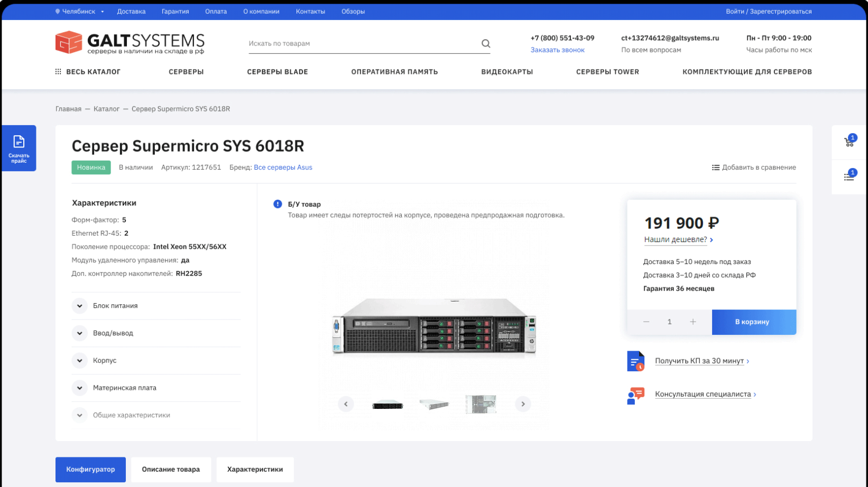Image resolution: width=868 pixels, height=487 pixels.
Task: Go to Каталог breadcrumb
Action: (x=106, y=109)
